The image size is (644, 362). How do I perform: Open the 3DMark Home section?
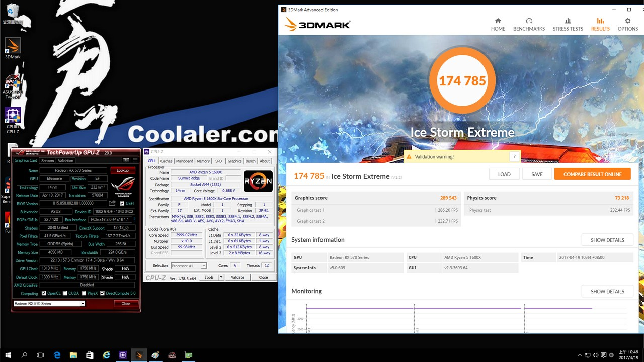(x=498, y=24)
